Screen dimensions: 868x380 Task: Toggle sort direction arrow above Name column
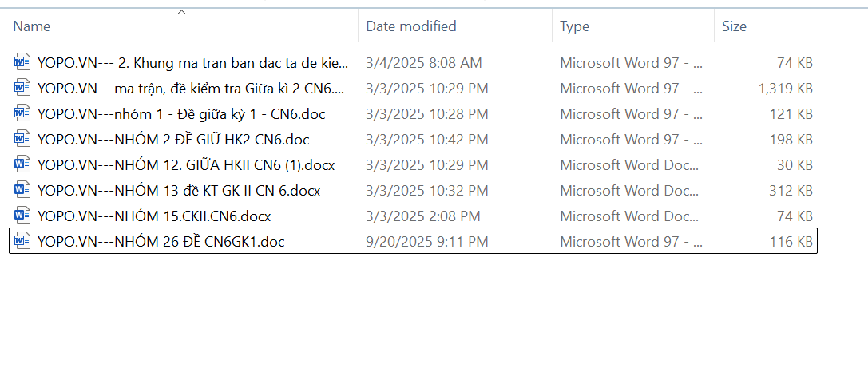coord(181,12)
